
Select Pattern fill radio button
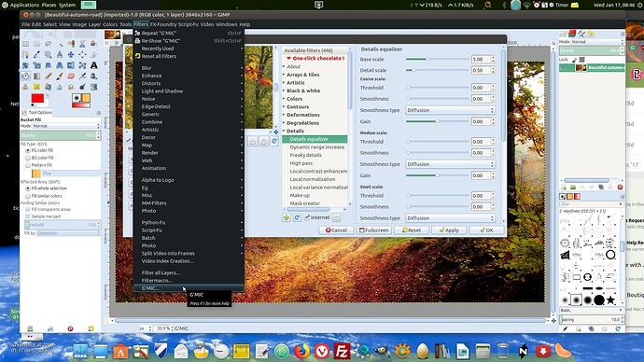pyautogui.click(x=28, y=165)
